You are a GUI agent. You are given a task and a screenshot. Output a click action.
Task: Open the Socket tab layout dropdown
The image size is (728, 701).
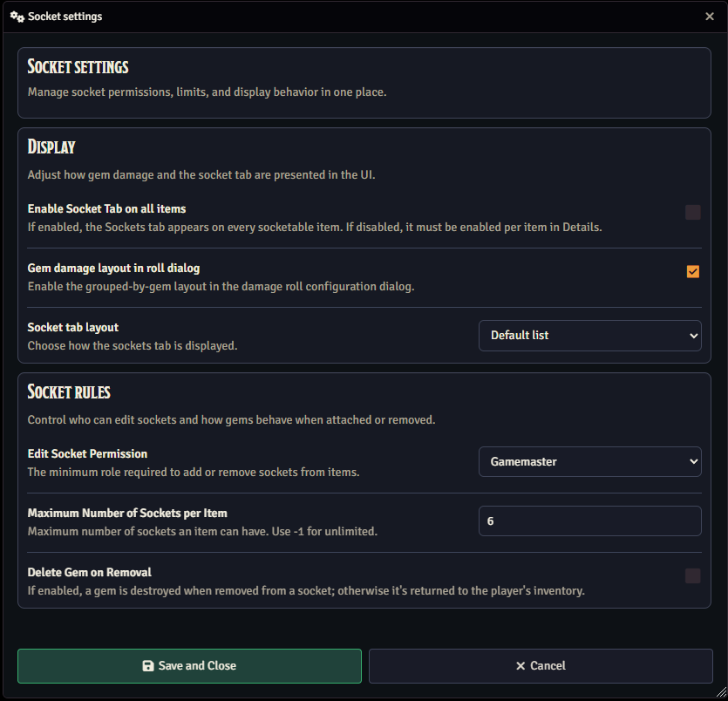pyautogui.click(x=589, y=336)
